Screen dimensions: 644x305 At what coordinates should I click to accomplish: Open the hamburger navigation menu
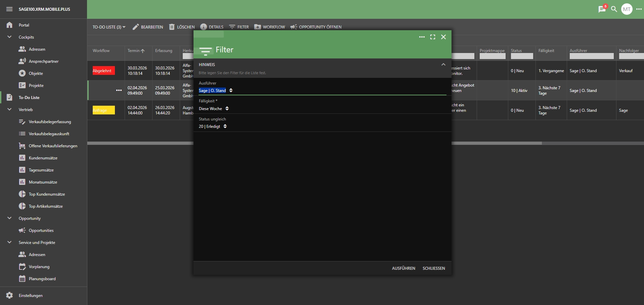tap(9, 9)
